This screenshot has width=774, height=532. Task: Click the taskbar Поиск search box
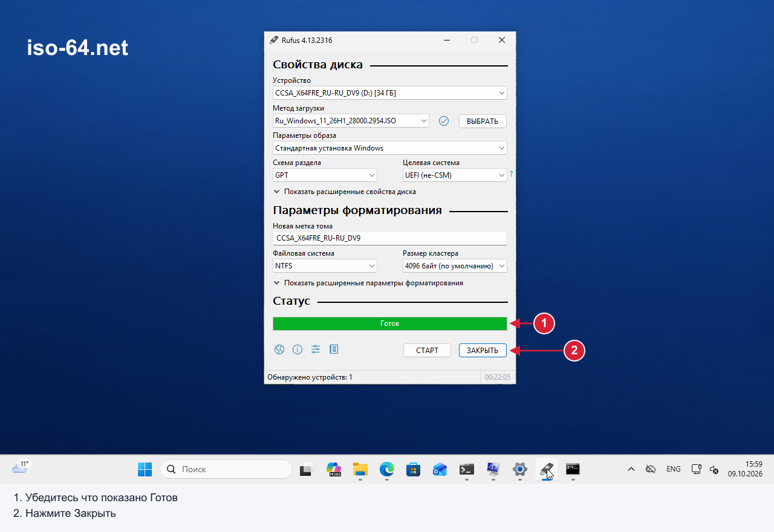(226, 469)
